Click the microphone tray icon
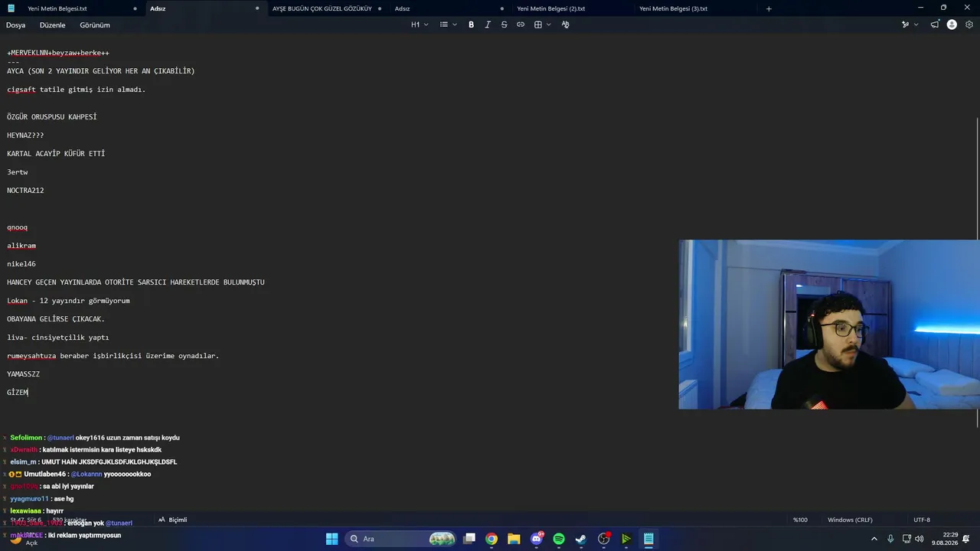 point(890,539)
